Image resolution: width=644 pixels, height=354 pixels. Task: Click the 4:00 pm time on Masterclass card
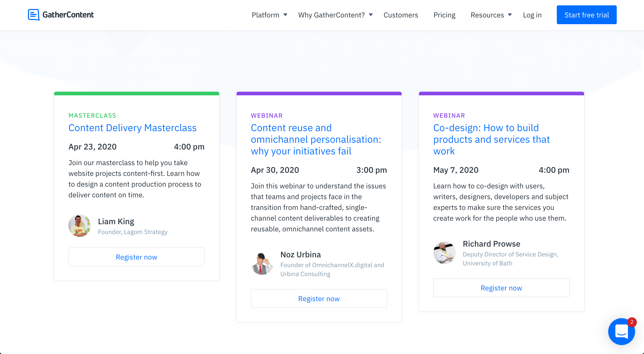pyautogui.click(x=189, y=147)
